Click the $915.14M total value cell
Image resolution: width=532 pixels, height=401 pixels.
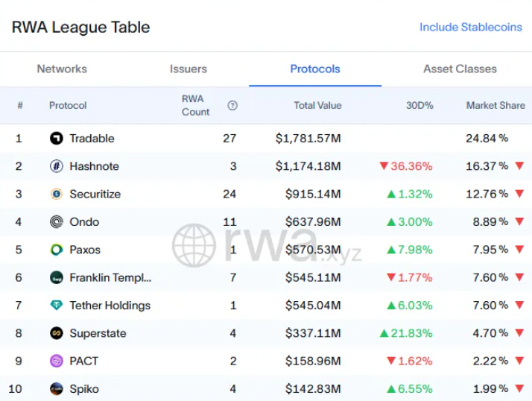click(x=313, y=194)
